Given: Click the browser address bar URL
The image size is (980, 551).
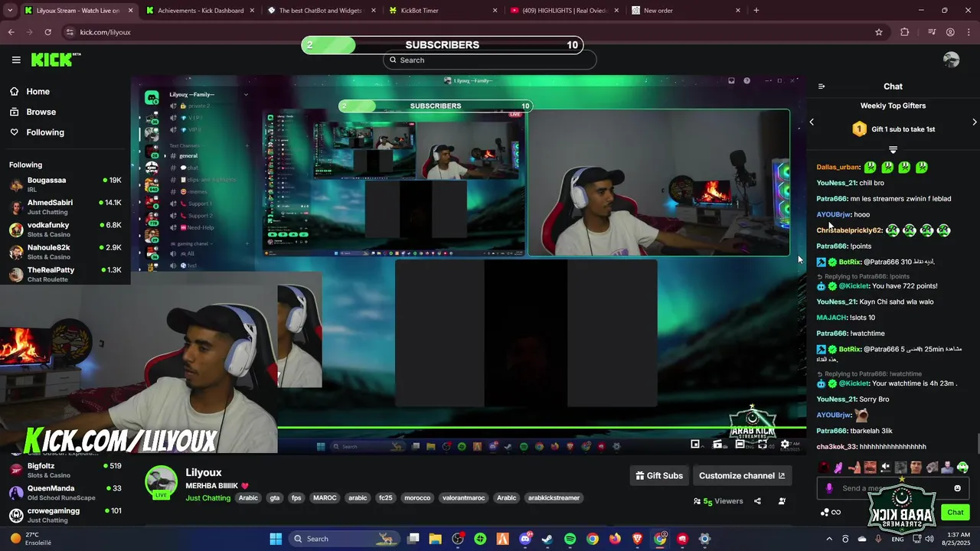Looking at the screenshot, I should click(106, 32).
